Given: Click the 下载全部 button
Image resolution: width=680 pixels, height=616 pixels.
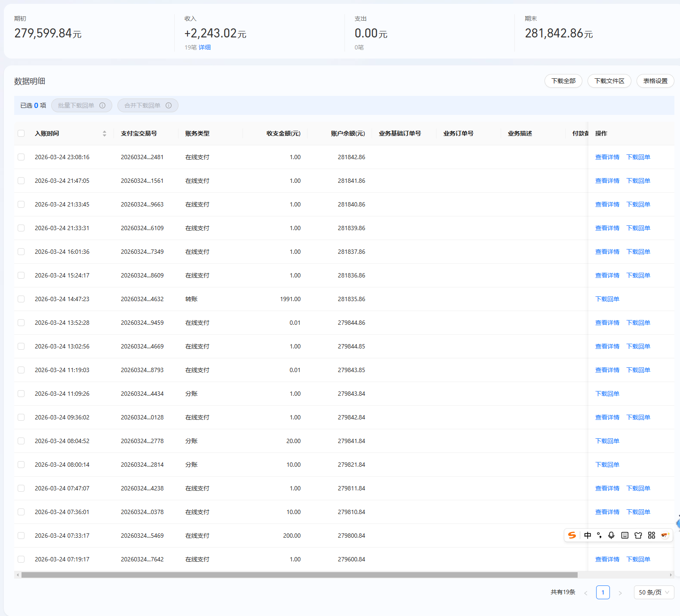Looking at the screenshot, I should tap(563, 81).
